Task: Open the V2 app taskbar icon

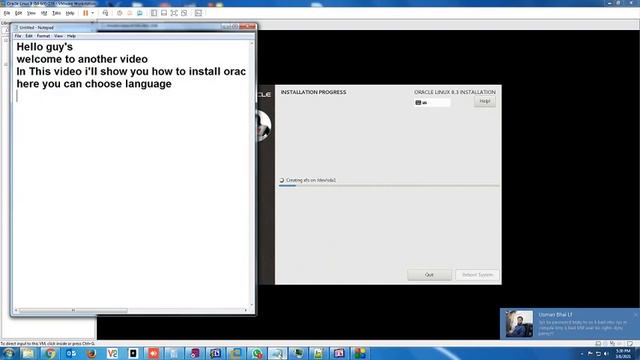Action: (112, 353)
